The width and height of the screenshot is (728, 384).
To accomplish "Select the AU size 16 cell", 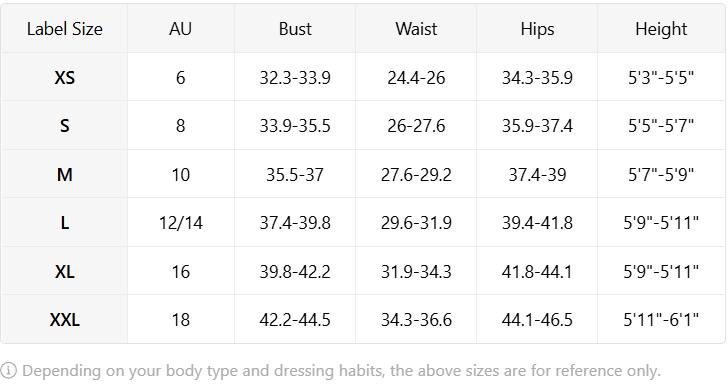I will pos(181,272).
